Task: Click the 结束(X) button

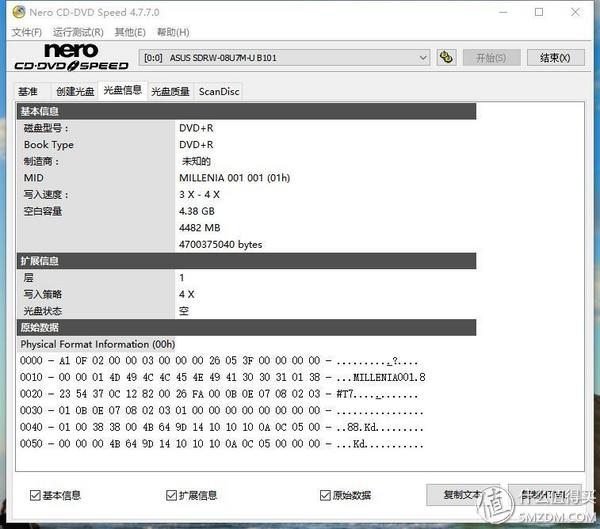Action: point(555,58)
